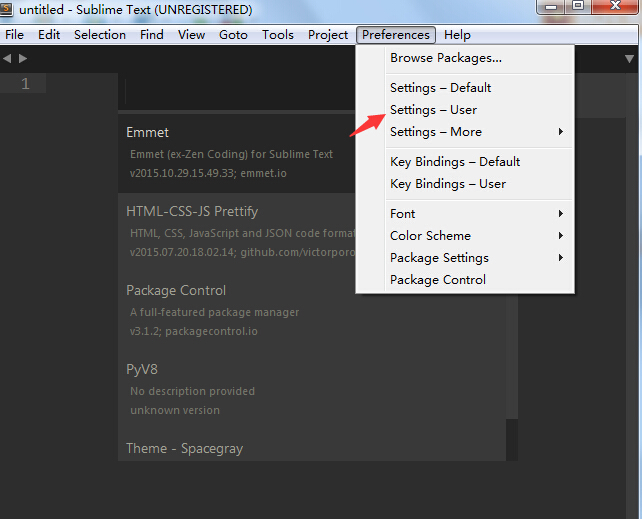Select Package Control in the package list
The height and width of the screenshot is (519, 642).
click(x=312, y=311)
